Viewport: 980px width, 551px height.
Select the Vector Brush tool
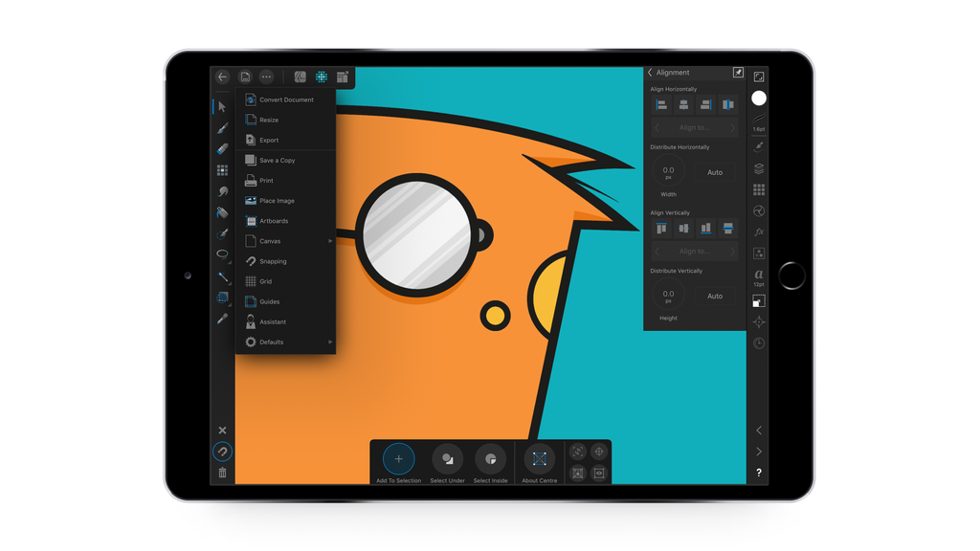tap(221, 148)
